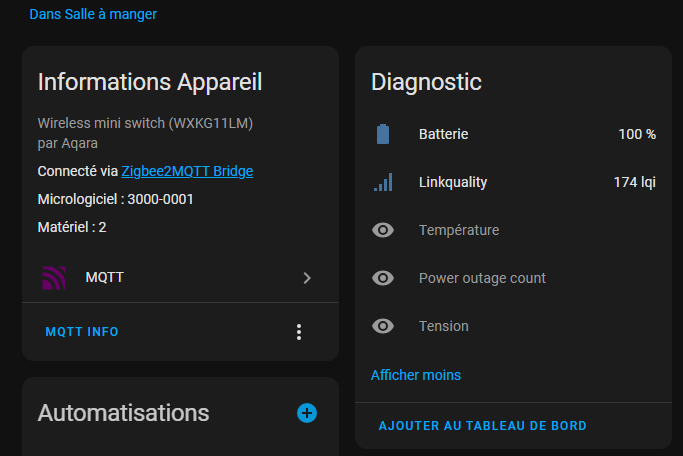Open the Power outage count entity
The image size is (683, 456).
(x=514, y=278)
